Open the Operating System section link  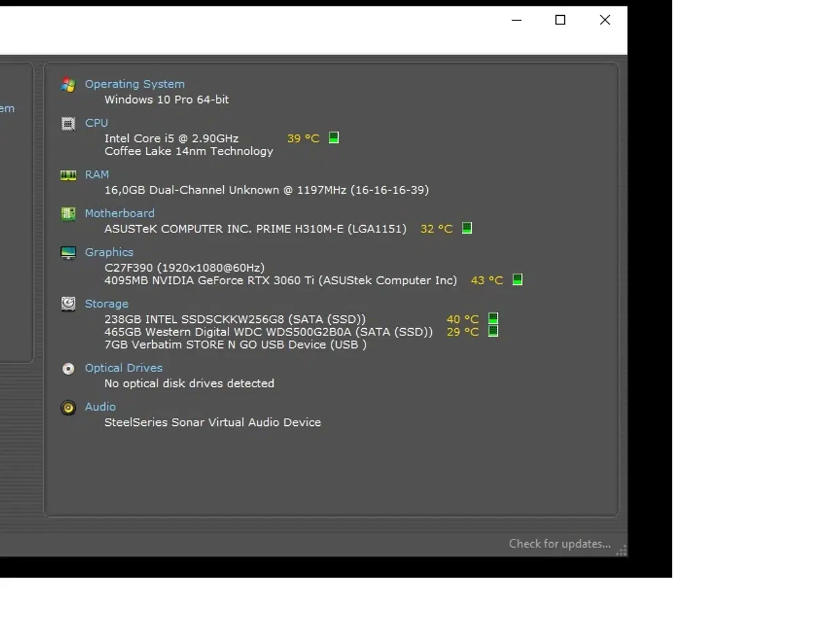(135, 84)
